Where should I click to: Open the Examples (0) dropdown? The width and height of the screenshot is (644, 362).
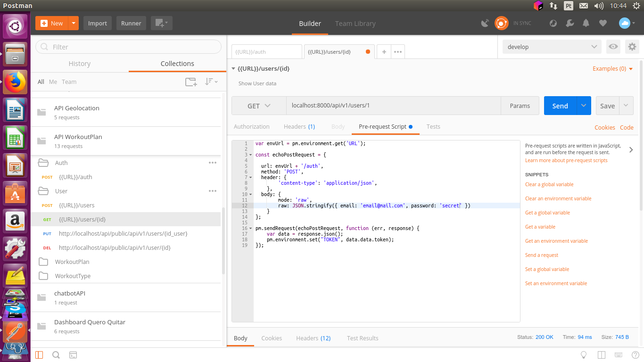tap(612, 68)
